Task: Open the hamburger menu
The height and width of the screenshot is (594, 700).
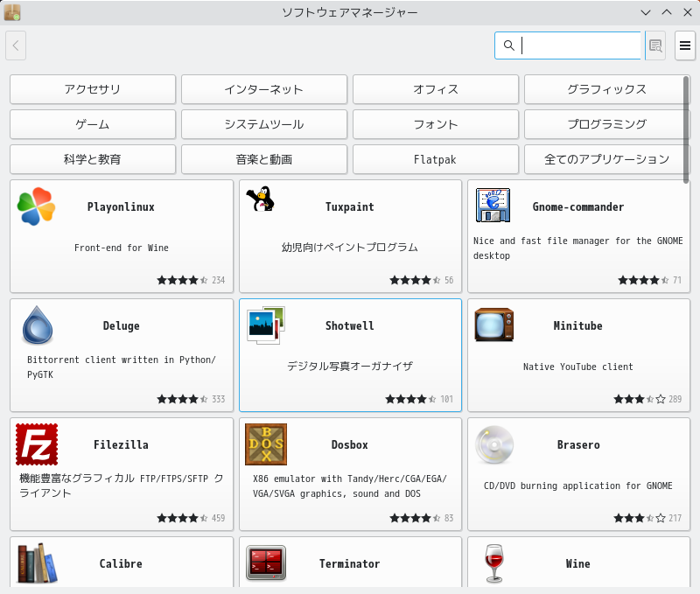Action: [x=685, y=45]
